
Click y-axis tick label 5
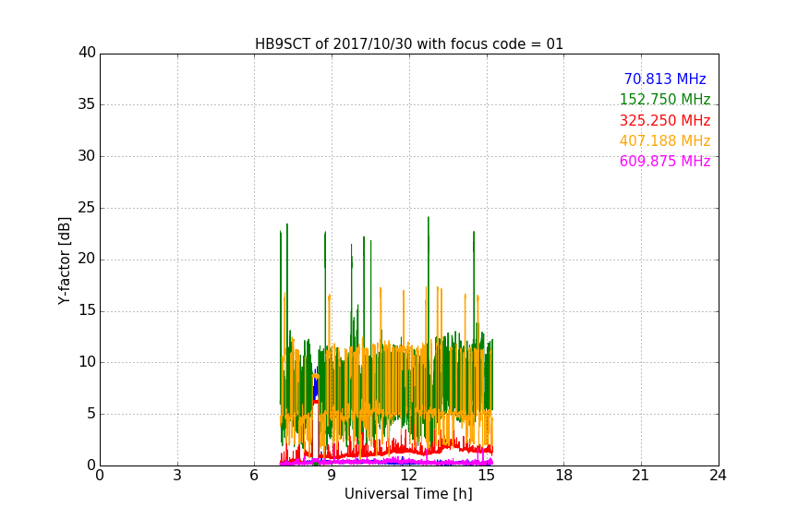click(x=91, y=414)
